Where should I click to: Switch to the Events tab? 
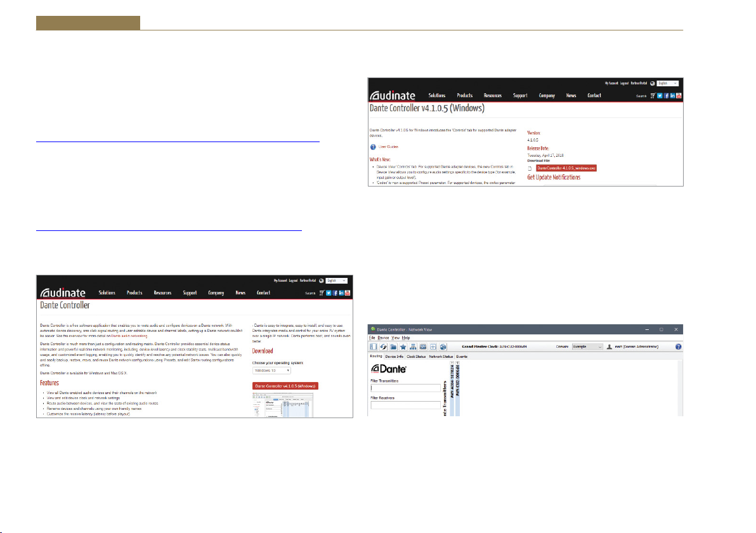(x=462, y=357)
